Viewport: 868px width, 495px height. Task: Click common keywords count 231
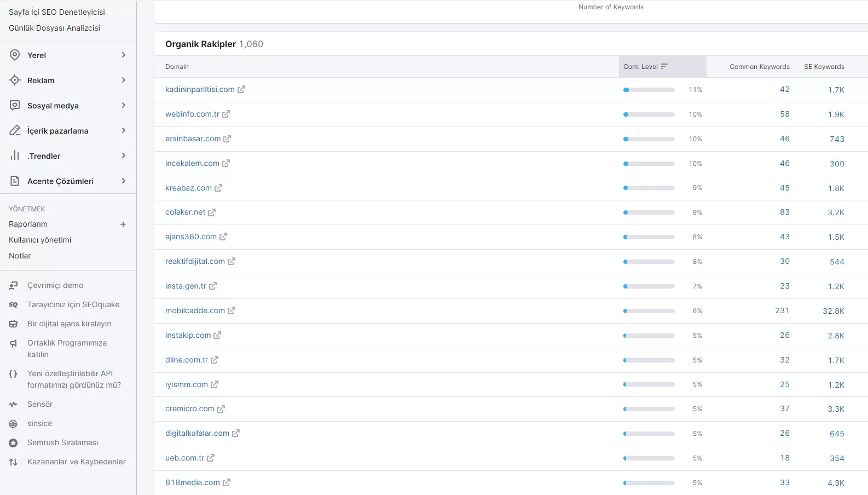[782, 310]
